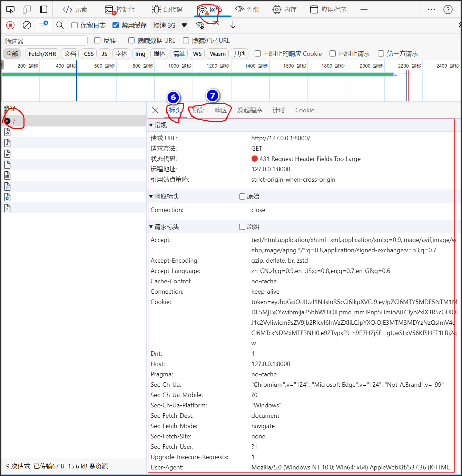Tick the 反转 checkbox

click(97, 40)
